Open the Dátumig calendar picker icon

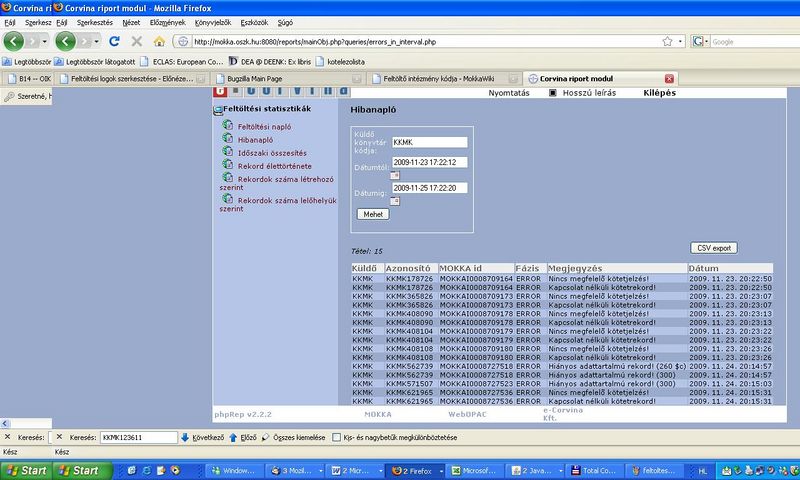(x=395, y=201)
